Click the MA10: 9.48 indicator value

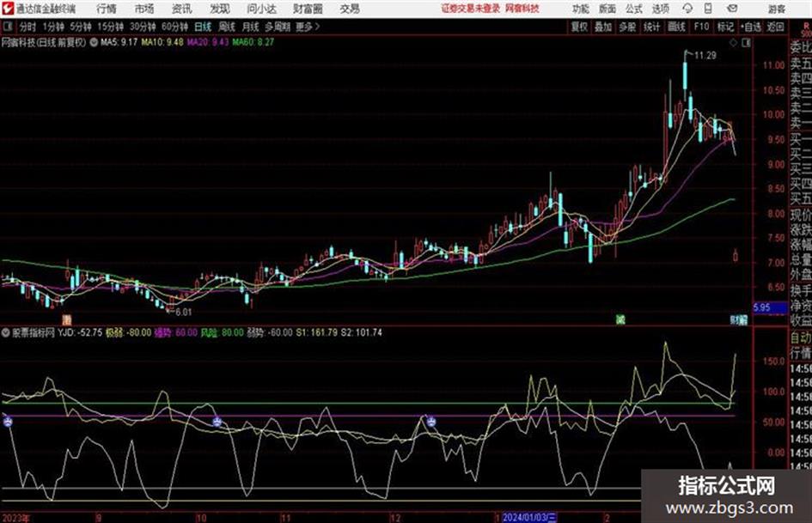pos(162,42)
